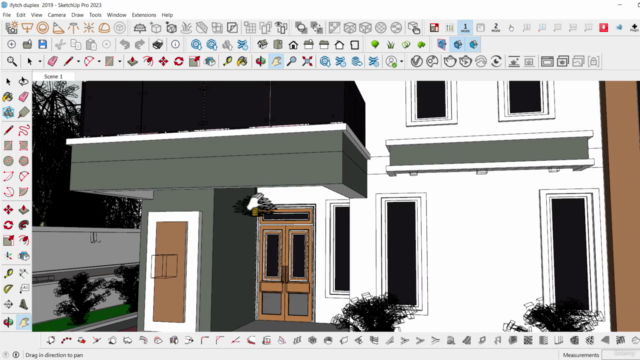Expand the Rectangle shape dropdown arrow
This screenshot has height=360, width=640.
pos(119,62)
